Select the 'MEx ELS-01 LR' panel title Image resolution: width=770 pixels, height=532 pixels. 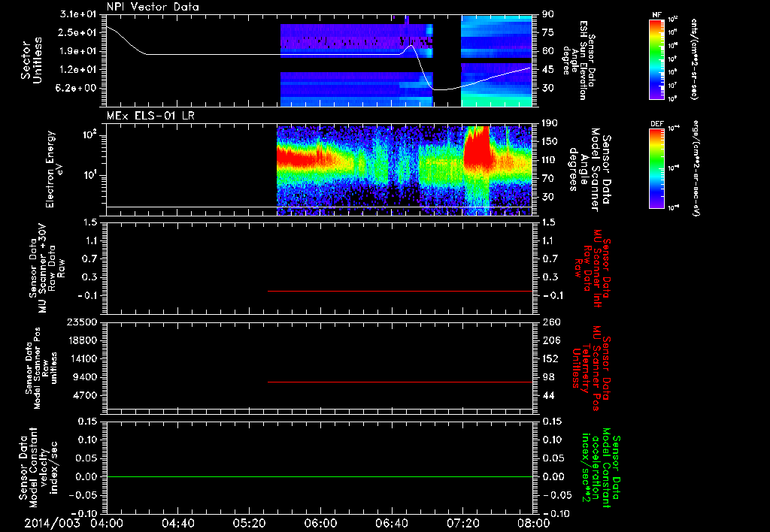pos(150,116)
